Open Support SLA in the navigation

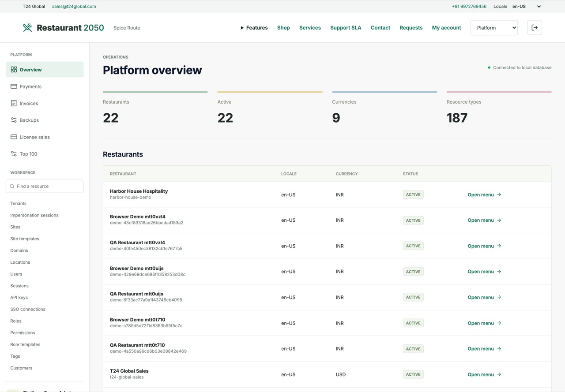346,28
